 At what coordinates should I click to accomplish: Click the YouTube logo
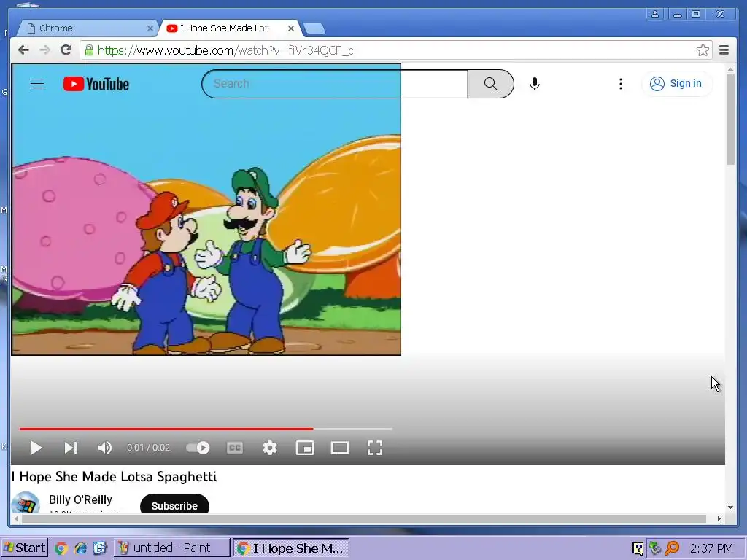pyautogui.click(x=96, y=84)
